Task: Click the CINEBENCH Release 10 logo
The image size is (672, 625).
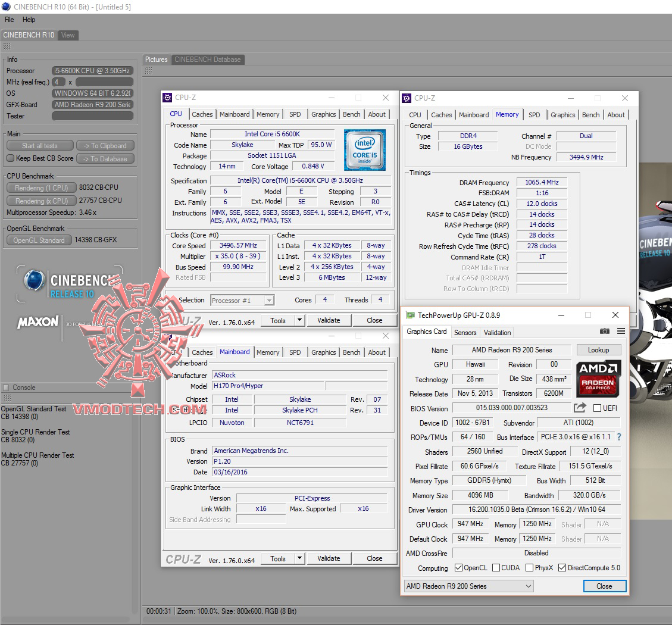Action: tap(70, 284)
